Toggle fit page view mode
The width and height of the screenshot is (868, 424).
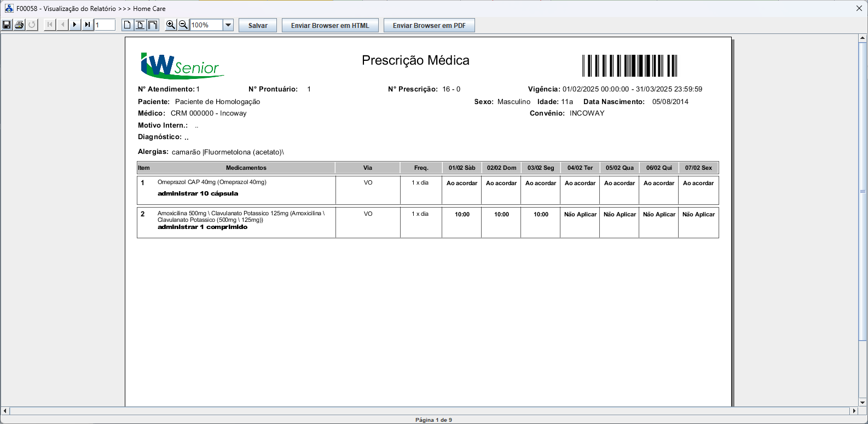click(x=140, y=25)
